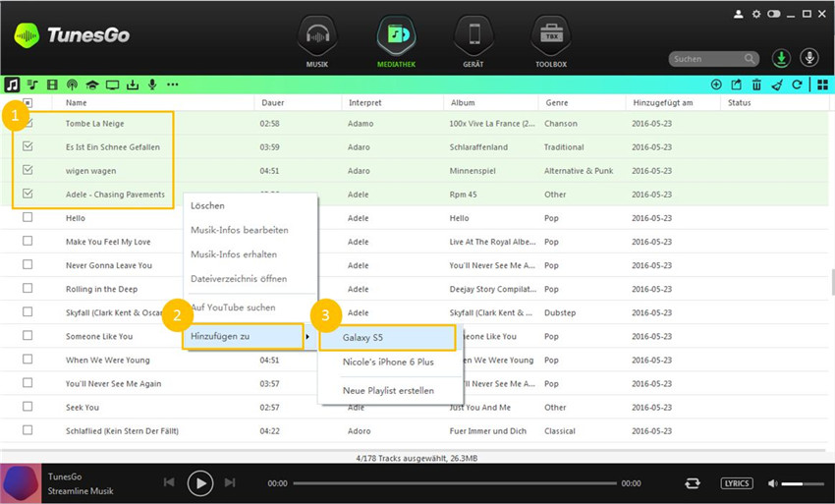
Task: Select Galaxy S5 in submenu
Action: coord(388,338)
